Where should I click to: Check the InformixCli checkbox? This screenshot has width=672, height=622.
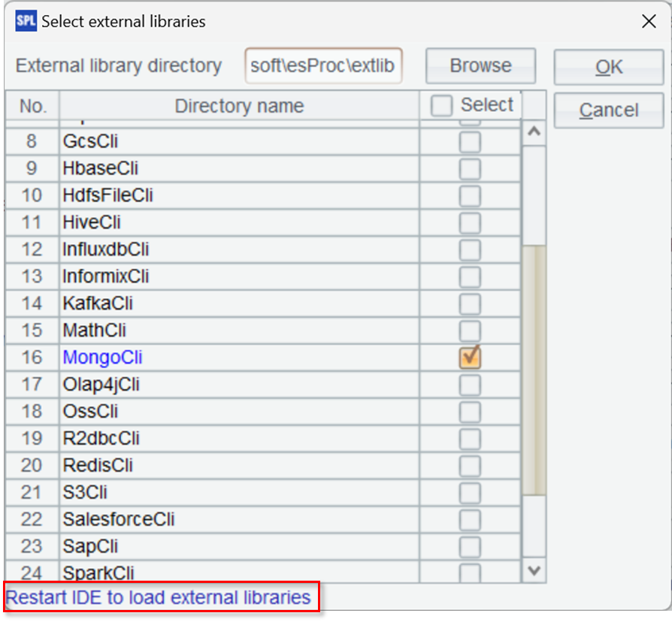point(470,276)
